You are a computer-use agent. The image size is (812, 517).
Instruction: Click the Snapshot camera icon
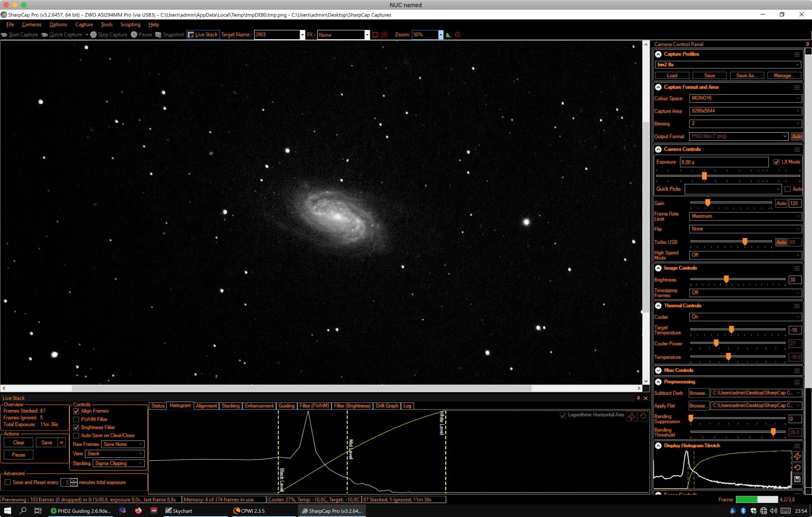[158, 34]
